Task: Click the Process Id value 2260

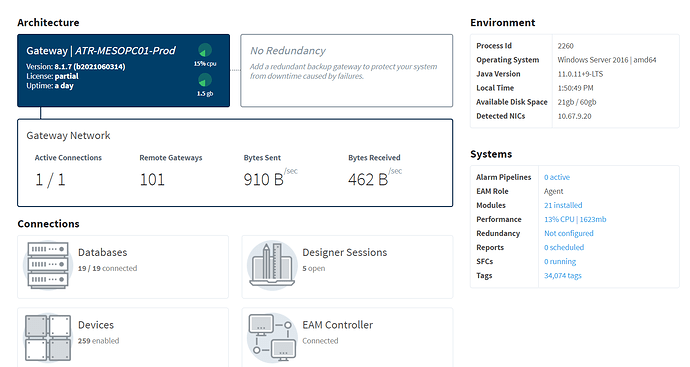Action: [565, 46]
